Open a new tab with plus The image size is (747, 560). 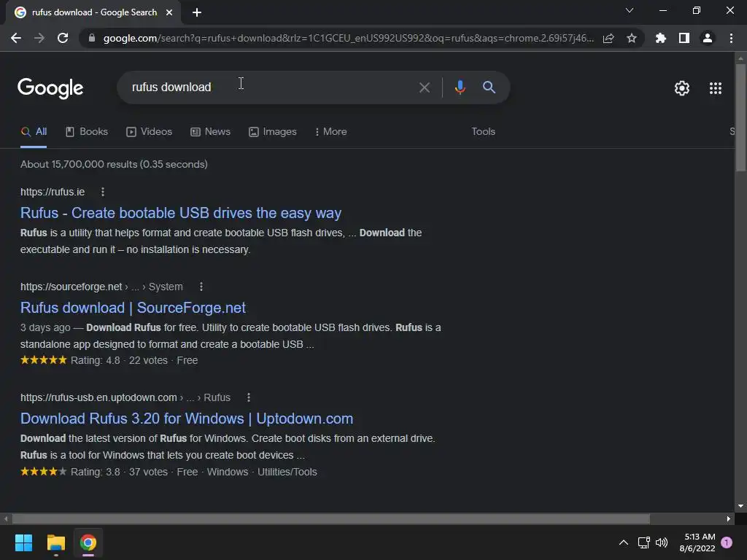[x=197, y=12]
